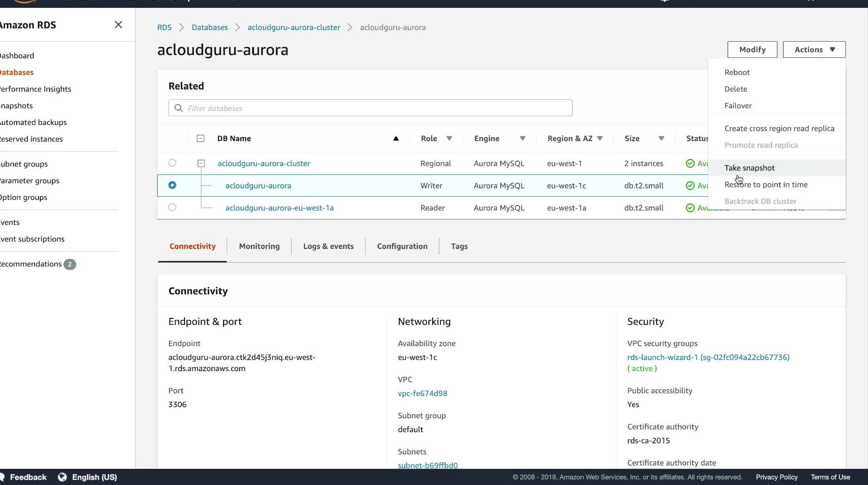Collapse the acloudguru-aurora-cluster tree
The width and height of the screenshot is (868, 485).
pyautogui.click(x=201, y=163)
